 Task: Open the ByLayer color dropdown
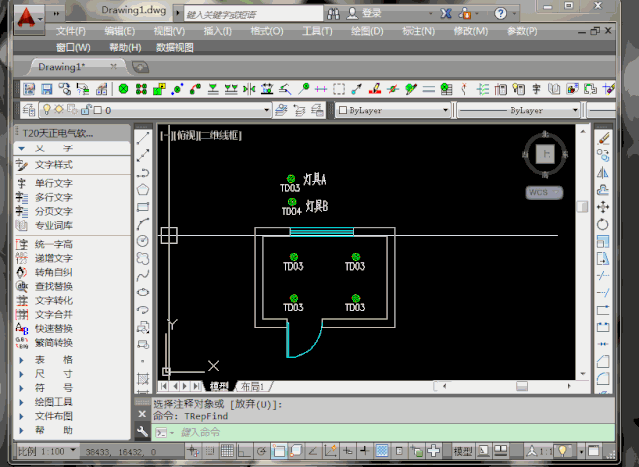click(445, 110)
